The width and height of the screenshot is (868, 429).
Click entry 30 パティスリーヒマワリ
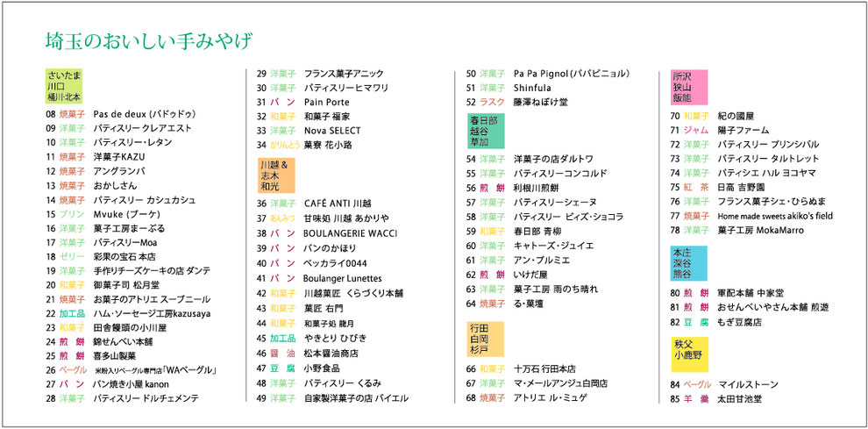[x=322, y=88]
